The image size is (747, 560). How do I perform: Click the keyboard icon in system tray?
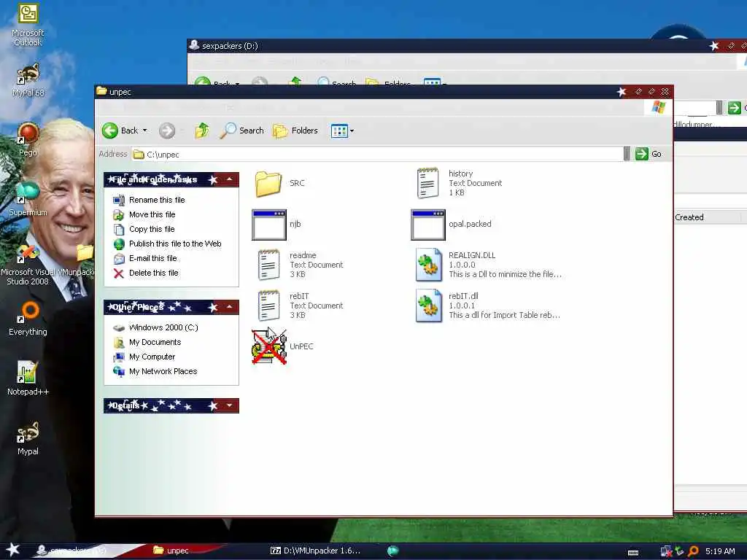(633, 553)
